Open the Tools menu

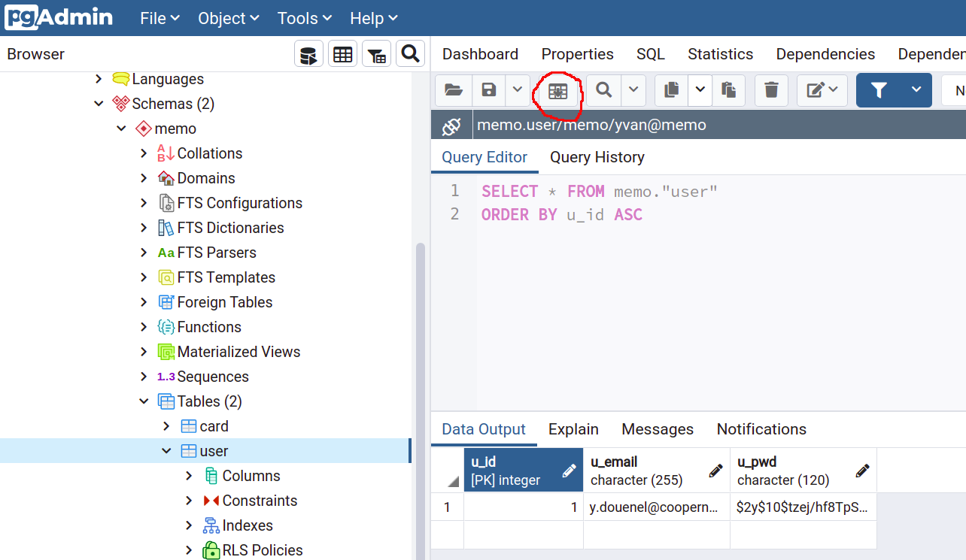303,18
